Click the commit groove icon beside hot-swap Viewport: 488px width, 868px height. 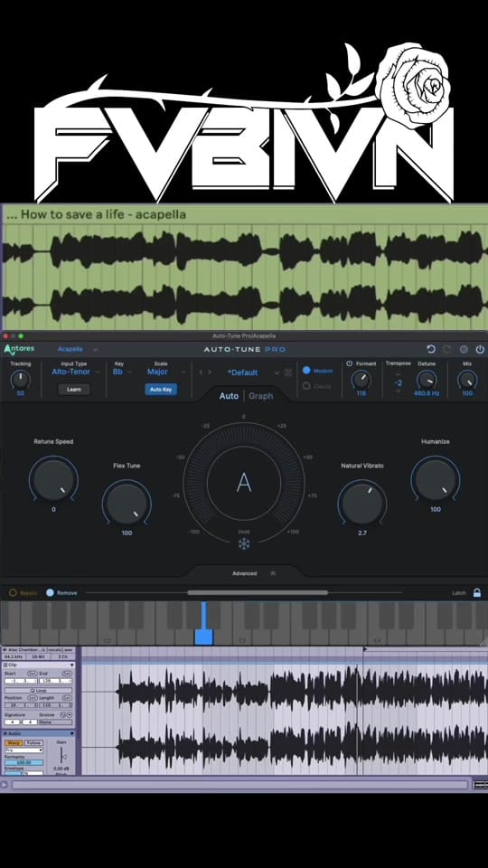pyautogui.click(x=70, y=715)
